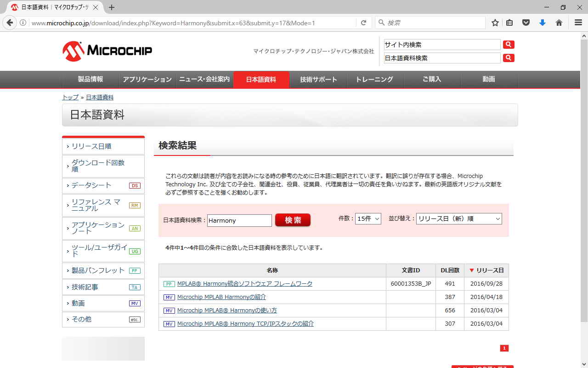
Task: Open the 動画 navigation menu
Action: tap(489, 79)
